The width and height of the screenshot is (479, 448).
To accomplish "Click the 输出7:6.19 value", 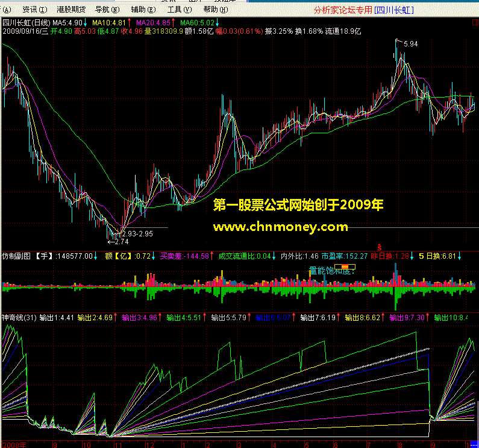I will 318,318.
